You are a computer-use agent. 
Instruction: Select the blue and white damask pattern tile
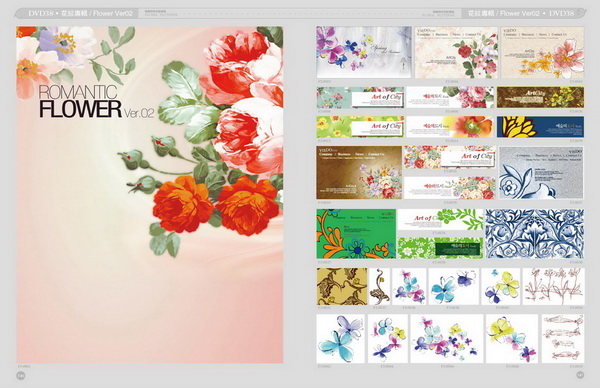click(x=535, y=233)
